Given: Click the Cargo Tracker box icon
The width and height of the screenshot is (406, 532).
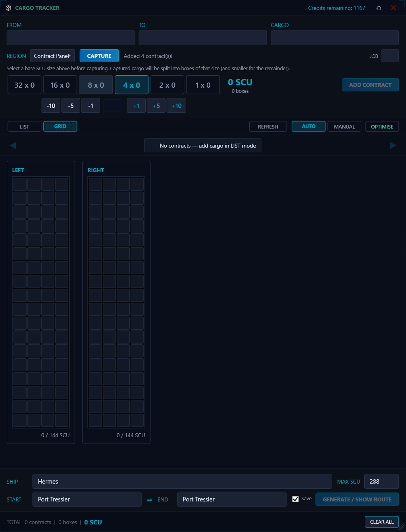Looking at the screenshot, I should (x=8, y=8).
